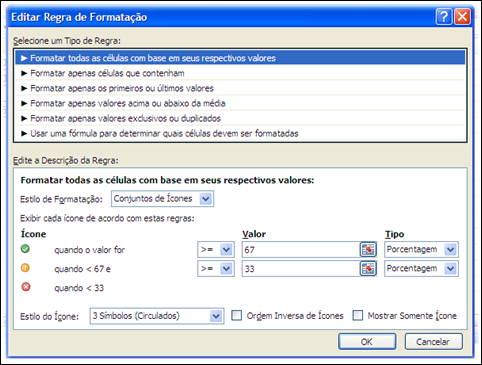Open the first row's >= operator dropdown
Viewport: 482px width, 365px height.
click(216, 249)
